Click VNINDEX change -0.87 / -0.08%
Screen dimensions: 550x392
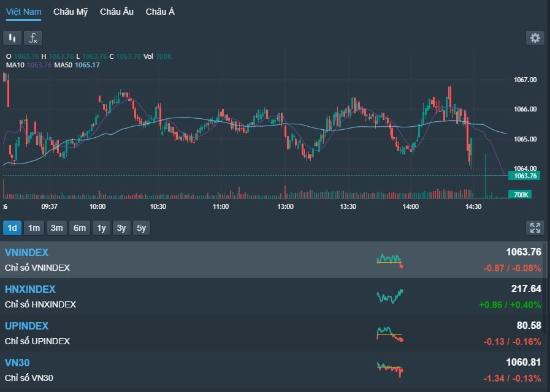[x=512, y=268]
